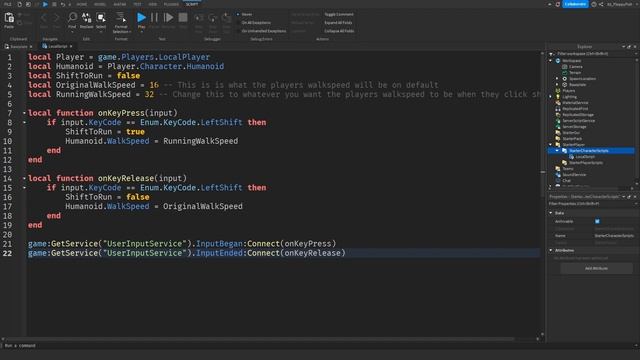Switch to the HOME ribbon tab
This screenshot has height=360, width=640.
[82, 4]
